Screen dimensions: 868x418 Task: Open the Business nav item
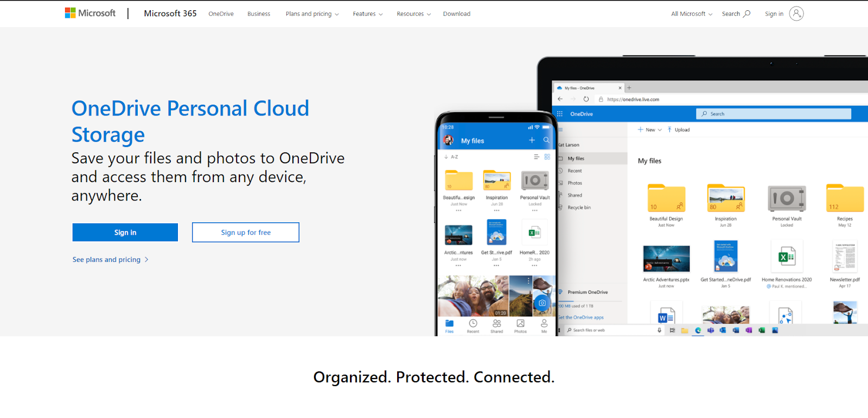coord(259,14)
